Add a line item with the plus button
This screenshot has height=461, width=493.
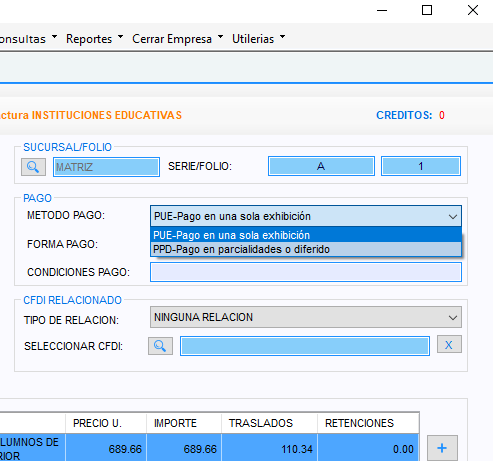(x=442, y=448)
